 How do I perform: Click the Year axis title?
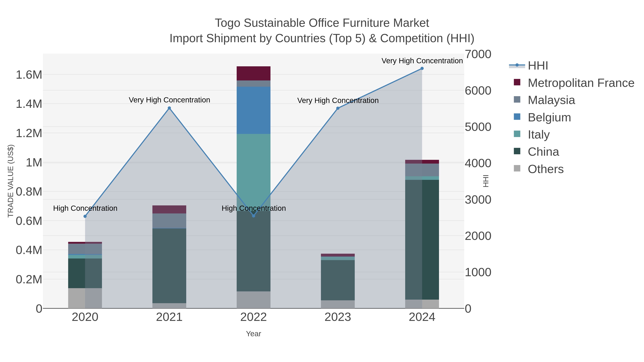253,334
